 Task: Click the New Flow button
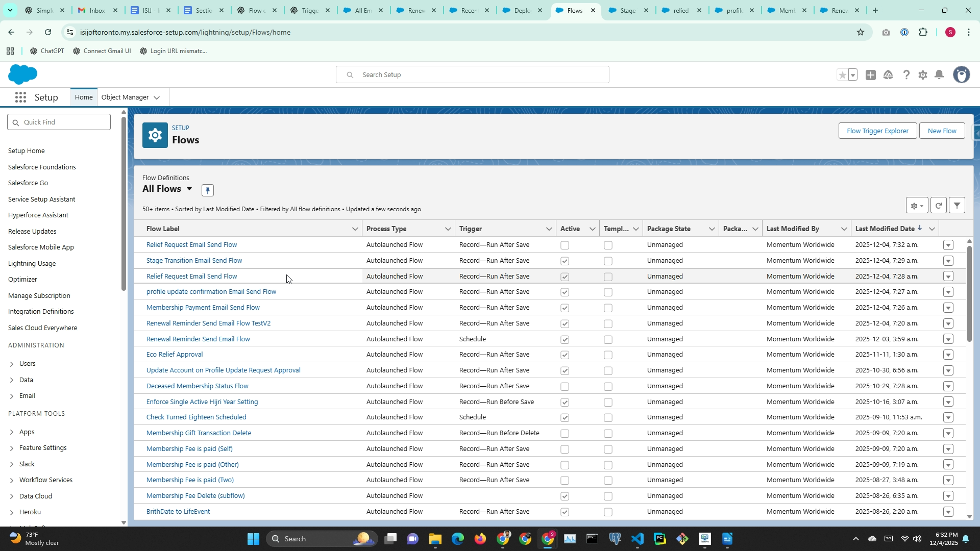[x=942, y=131]
